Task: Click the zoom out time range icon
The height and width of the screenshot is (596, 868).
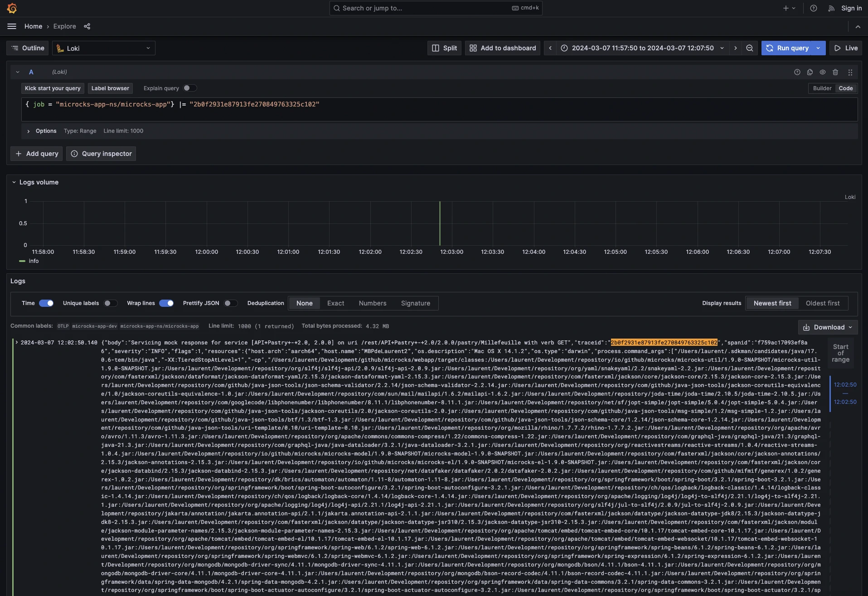Action: click(749, 48)
